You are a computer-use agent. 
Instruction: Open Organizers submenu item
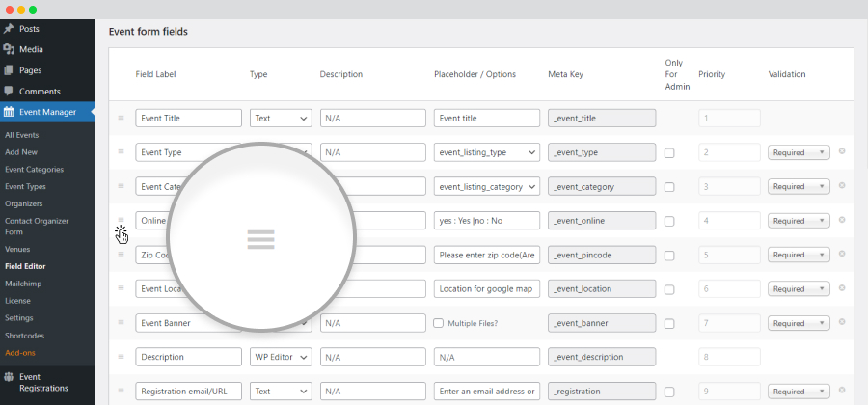pyautogui.click(x=24, y=203)
